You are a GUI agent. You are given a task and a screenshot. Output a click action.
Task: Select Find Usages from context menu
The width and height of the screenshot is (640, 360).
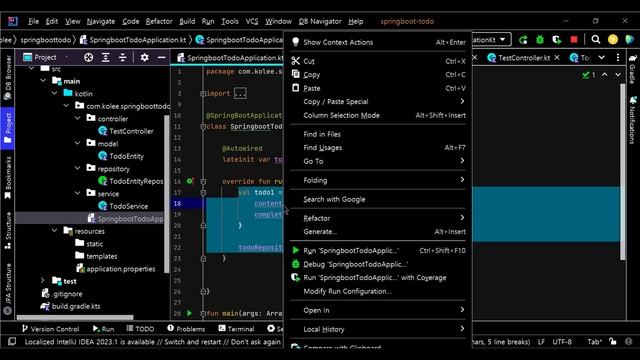(378, 148)
